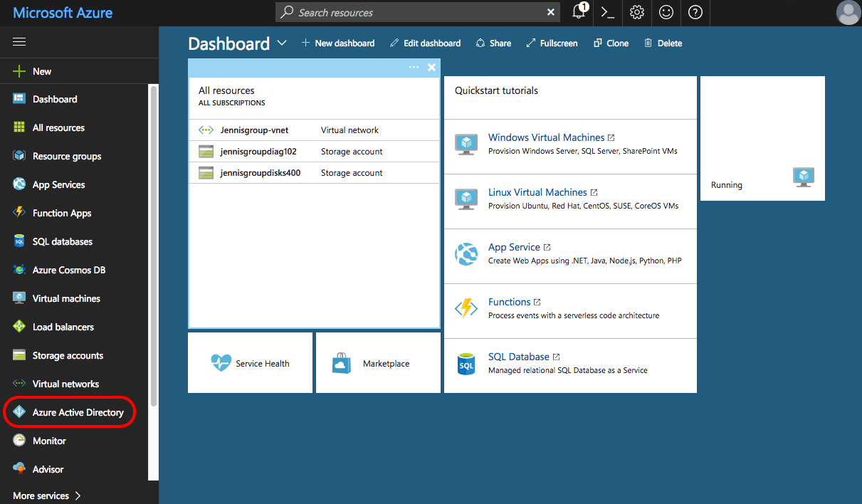Click the Load balancers sidebar icon
862x504 pixels.
[x=19, y=327]
